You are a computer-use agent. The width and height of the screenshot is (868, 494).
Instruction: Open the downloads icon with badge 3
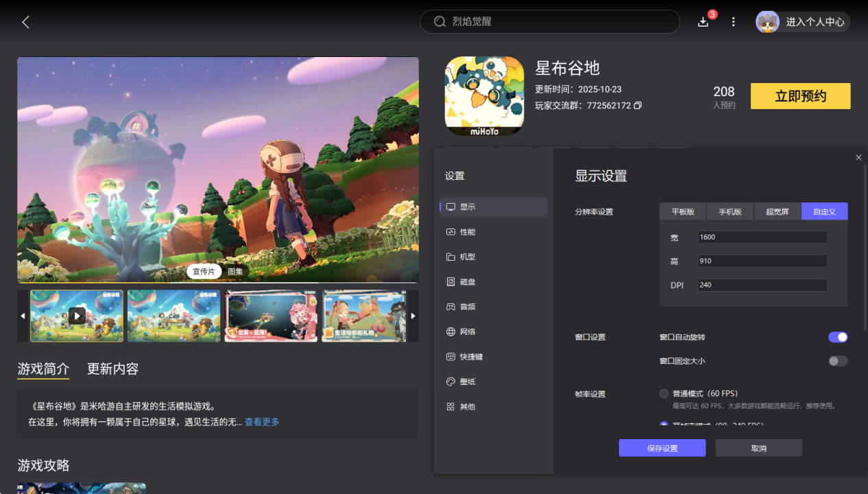pyautogui.click(x=703, y=22)
